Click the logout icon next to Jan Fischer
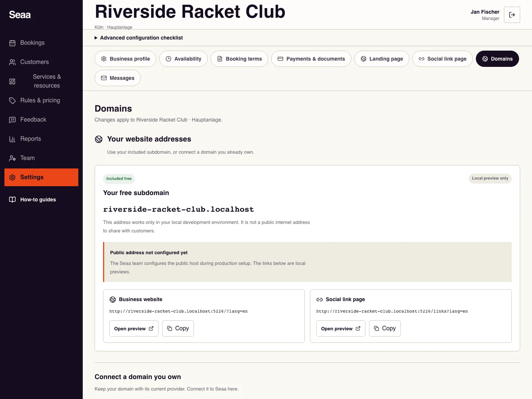Image resolution: width=532 pixels, height=399 pixels. (512, 15)
